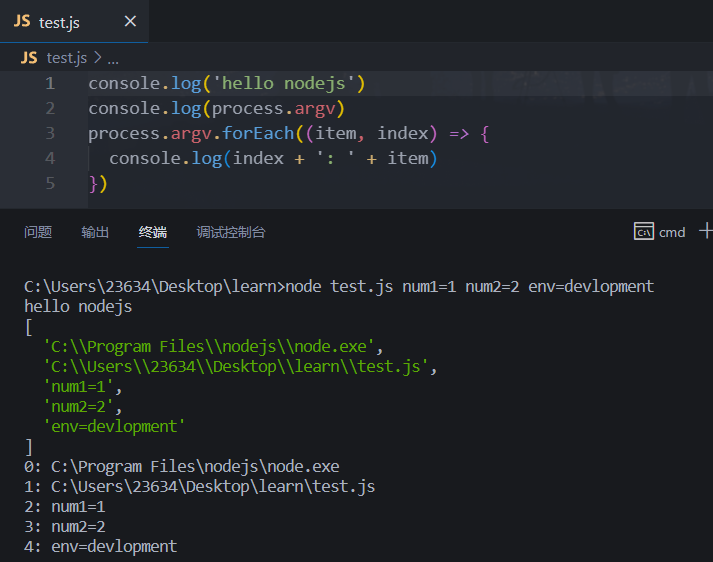The height and width of the screenshot is (562, 713).
Task: Click 'index' parameter on code line 3
Action: pos(402,134)
